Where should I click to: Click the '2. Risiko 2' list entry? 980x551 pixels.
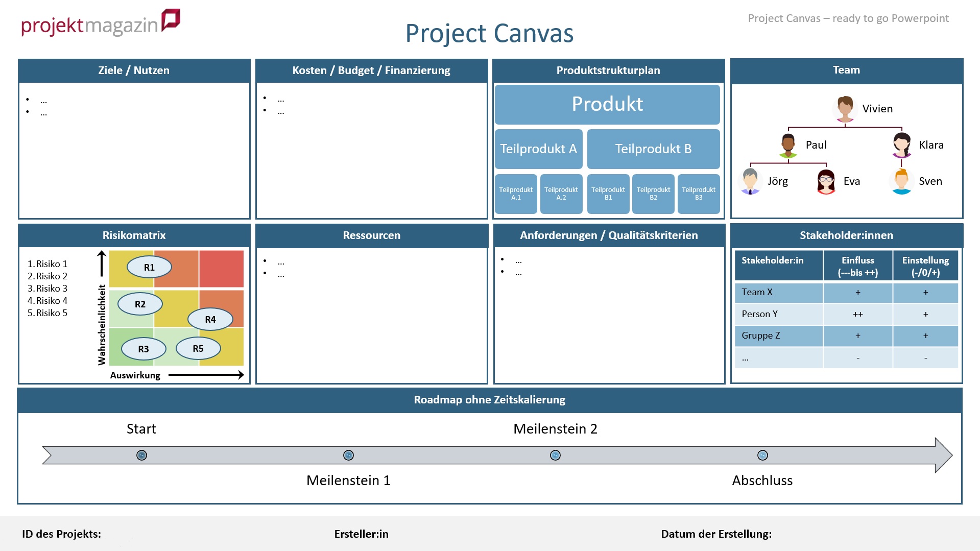click(47, 276)
